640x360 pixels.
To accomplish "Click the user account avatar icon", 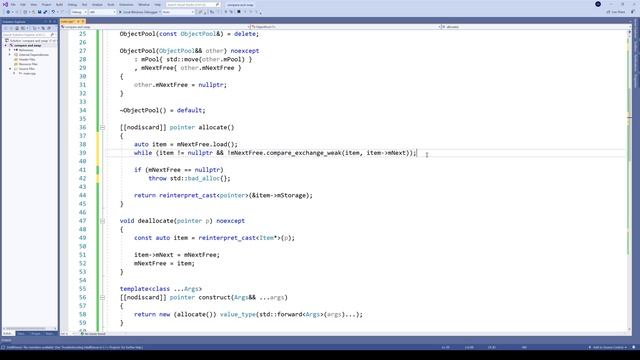I will (598, 4).
